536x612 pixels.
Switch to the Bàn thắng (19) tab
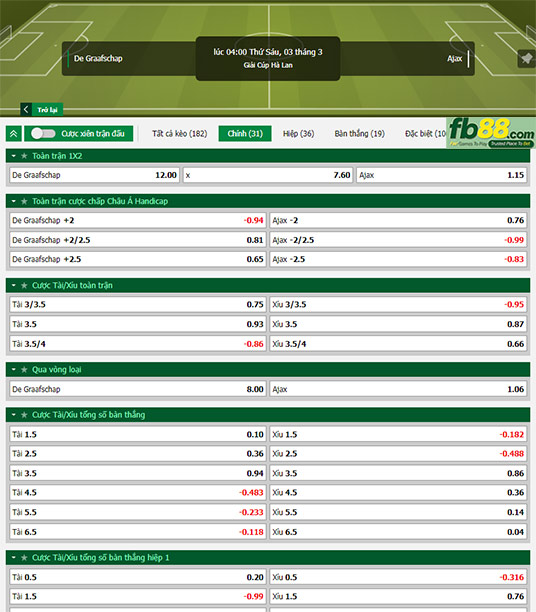pyautogui.click(x=360, y=134)
